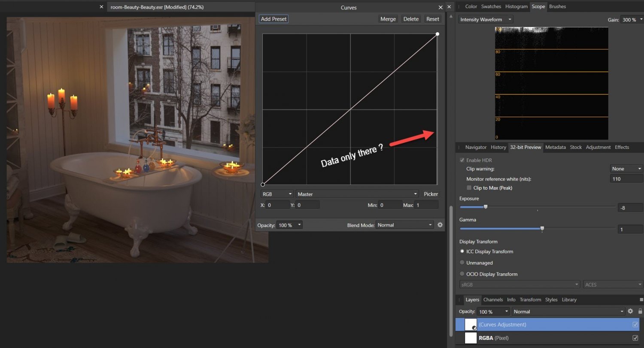
Task: Click the Layers panel blend options gear
Action: pos(630,312)
